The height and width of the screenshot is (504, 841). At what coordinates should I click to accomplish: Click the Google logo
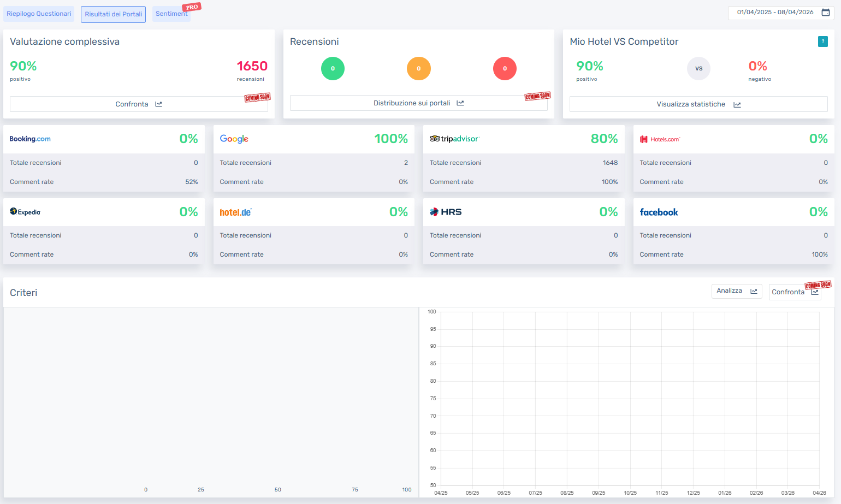(234, 139)
